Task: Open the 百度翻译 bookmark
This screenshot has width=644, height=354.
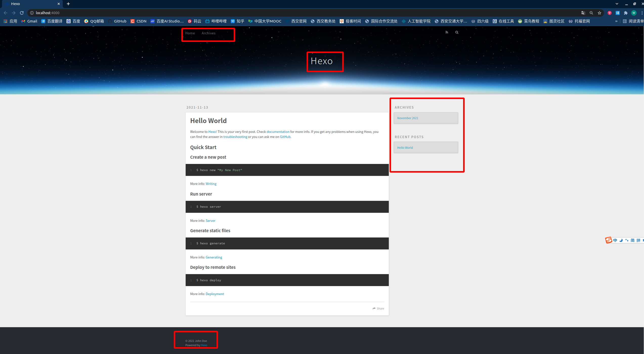Action: click(x=52, y=21)
